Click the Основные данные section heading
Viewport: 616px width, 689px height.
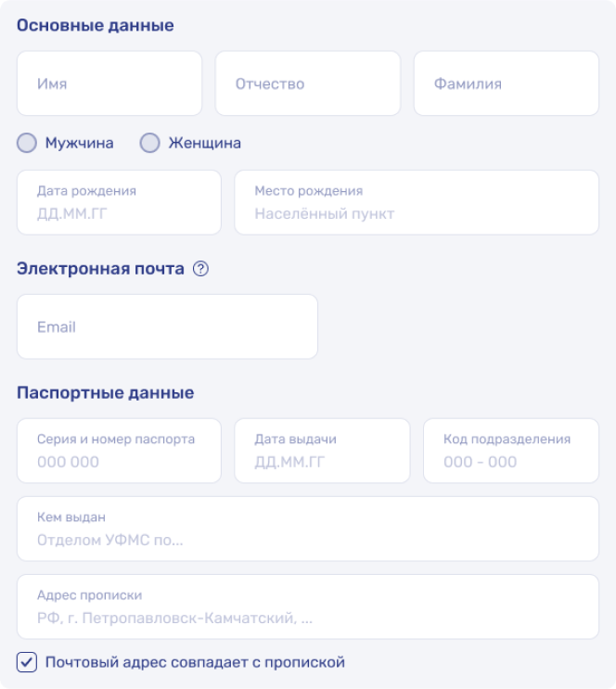pos(95,25)
